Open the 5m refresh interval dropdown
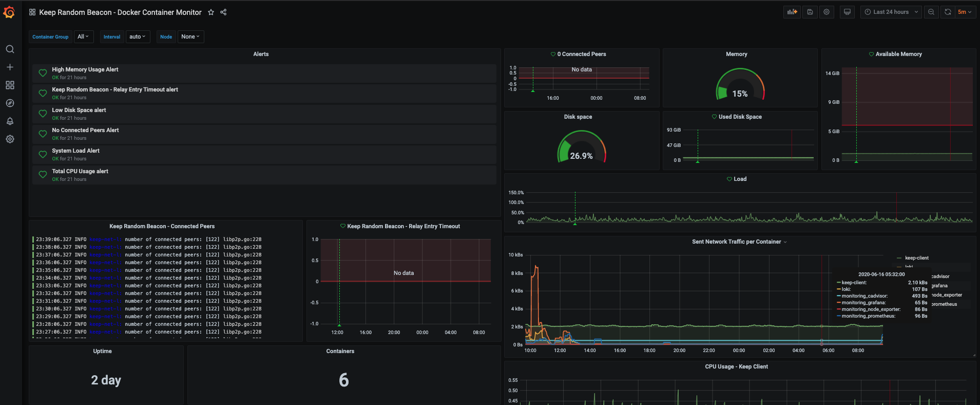 point(965,12)
